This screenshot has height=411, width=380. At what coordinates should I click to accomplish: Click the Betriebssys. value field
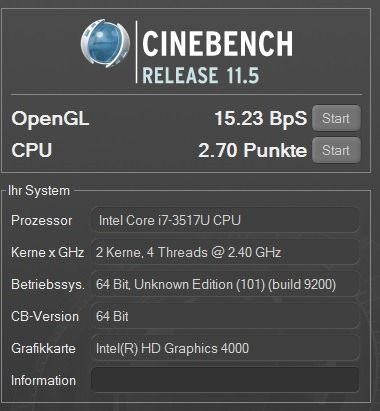[225, 284]
